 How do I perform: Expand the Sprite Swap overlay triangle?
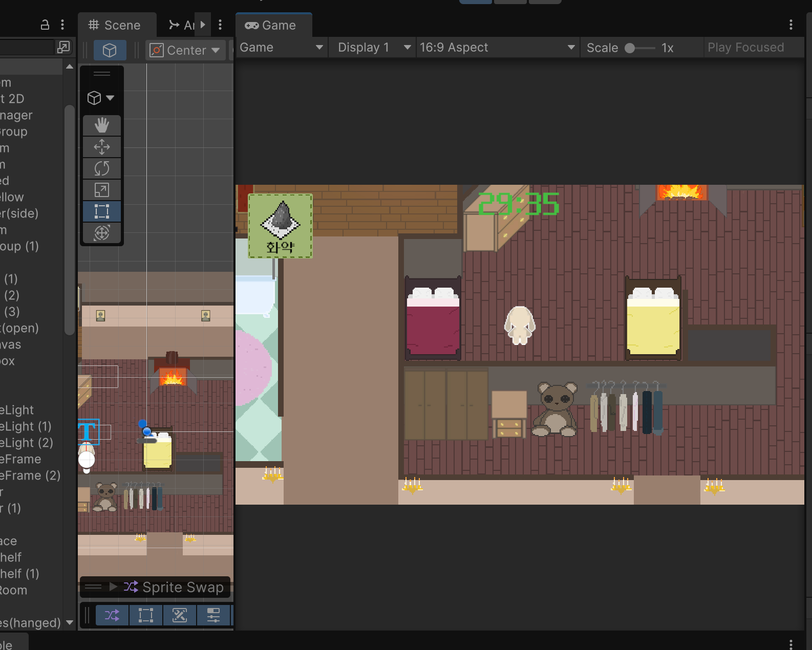(x=113, y=587)
